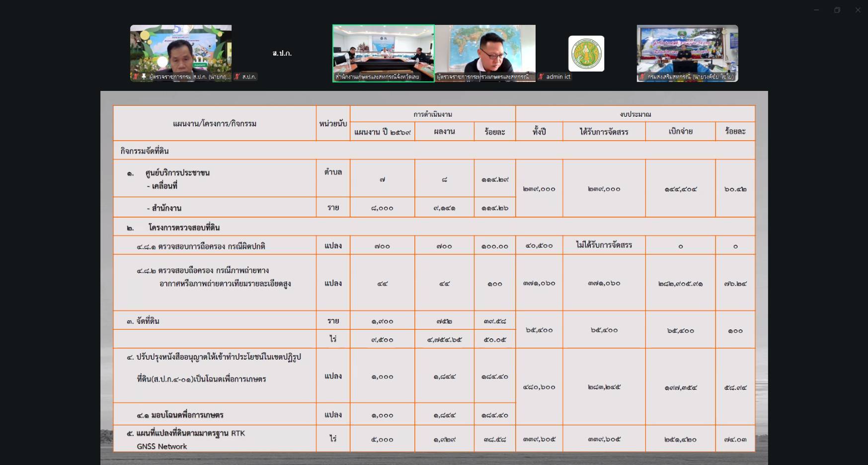Click the ๑,๙๐๐ แผนงาน cell
The image size is (868, 465).
[382, 321]
